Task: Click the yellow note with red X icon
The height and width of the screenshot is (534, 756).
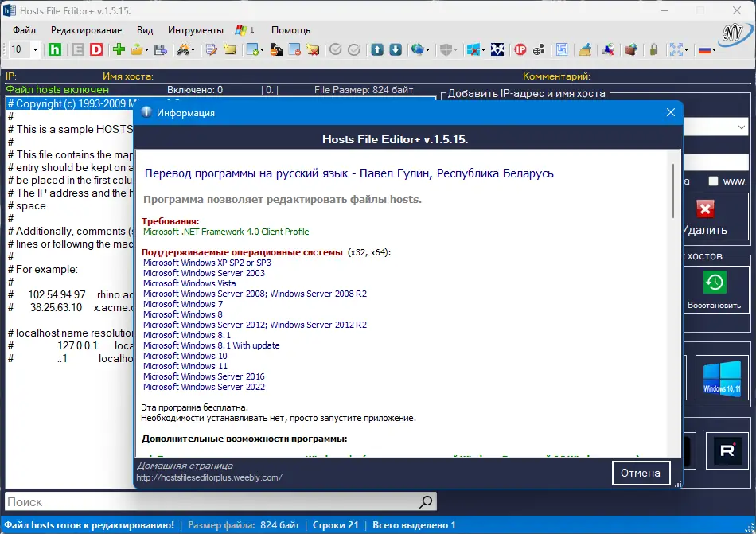Action: click(314, 49)
